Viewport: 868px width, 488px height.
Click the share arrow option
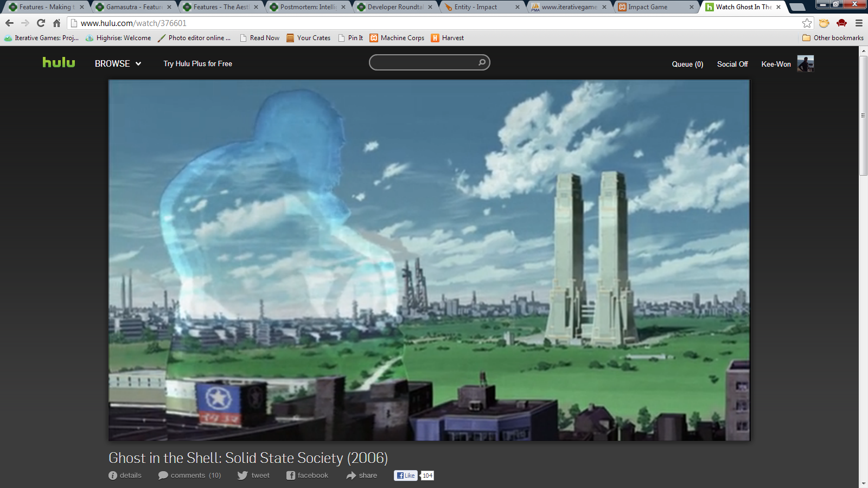pyautogui.click(x=362, y=476)
